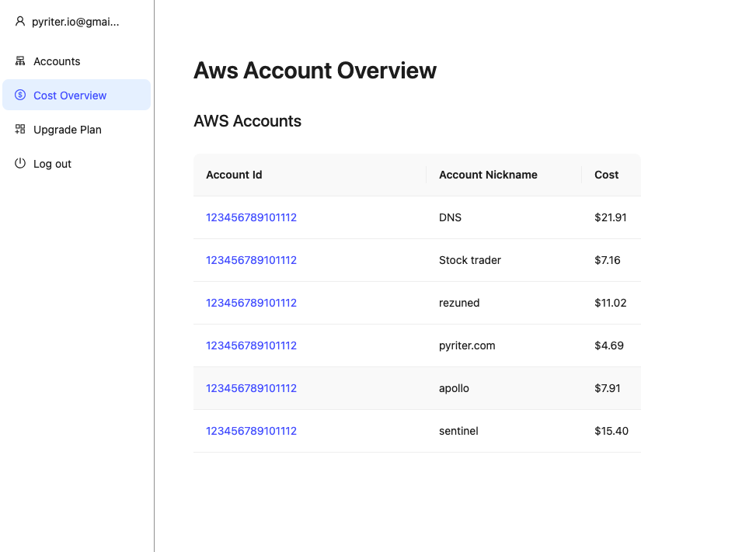Image resolution: width=756 pixels, height=552 pixels.
Task: Click the Upgrade Plan grid icon
Action: click(x=20, y=130)
